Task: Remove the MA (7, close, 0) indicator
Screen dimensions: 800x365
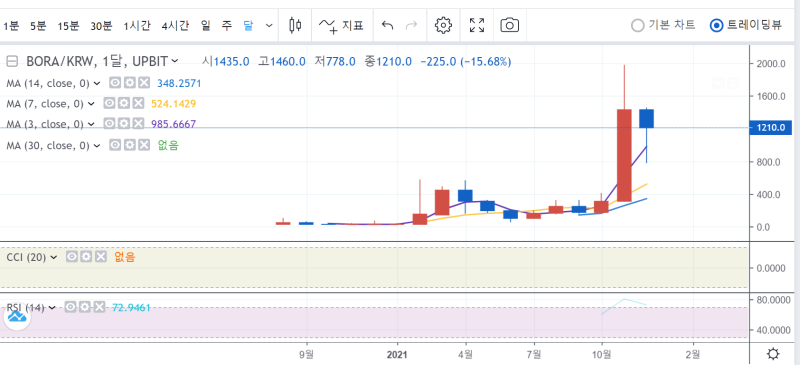Action: (x=138, y=104)
